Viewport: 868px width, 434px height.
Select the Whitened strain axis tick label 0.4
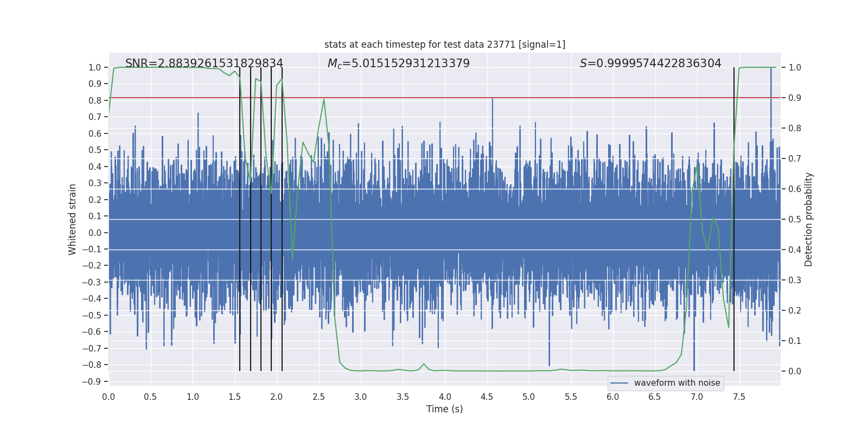[x=95, y=167]
